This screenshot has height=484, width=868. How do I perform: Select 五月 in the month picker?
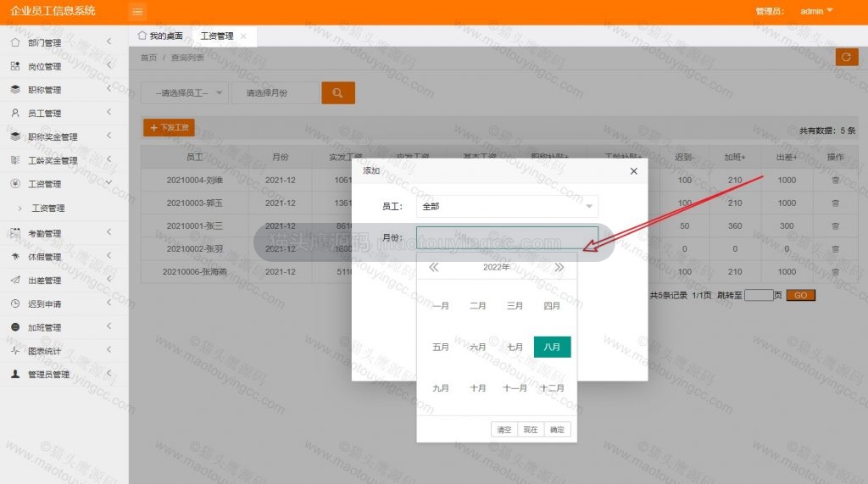click(441, 348)
